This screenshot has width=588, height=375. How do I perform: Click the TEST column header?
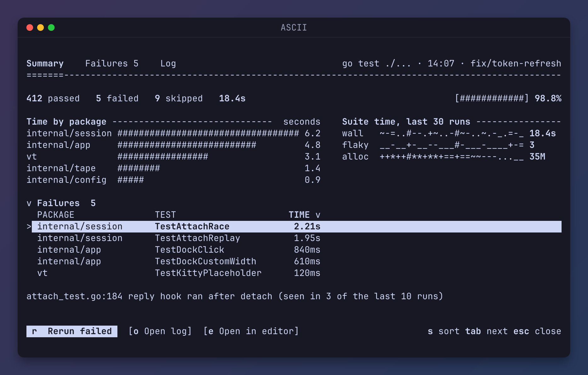pyautogui.click(x=165, y=215)
